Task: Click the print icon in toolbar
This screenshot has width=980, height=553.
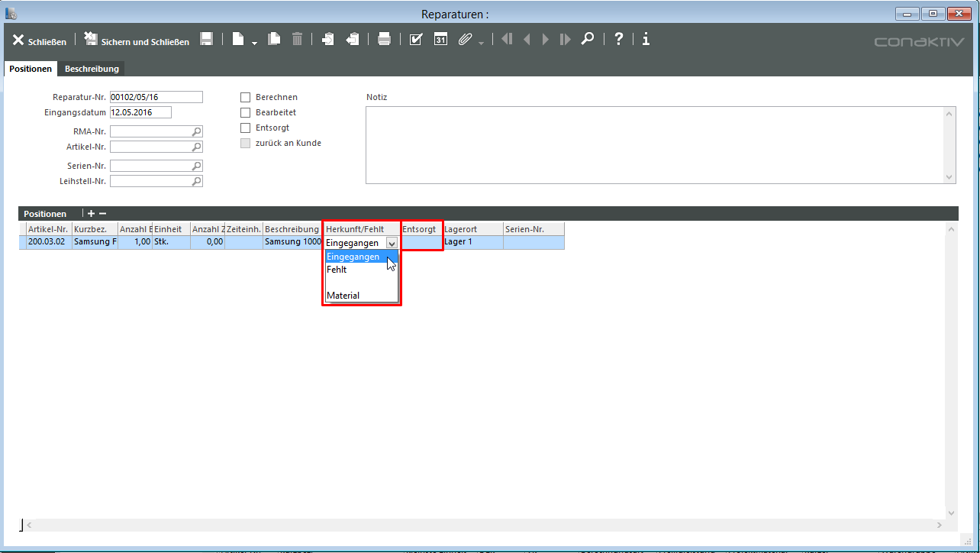Action: tap(384, 40)
